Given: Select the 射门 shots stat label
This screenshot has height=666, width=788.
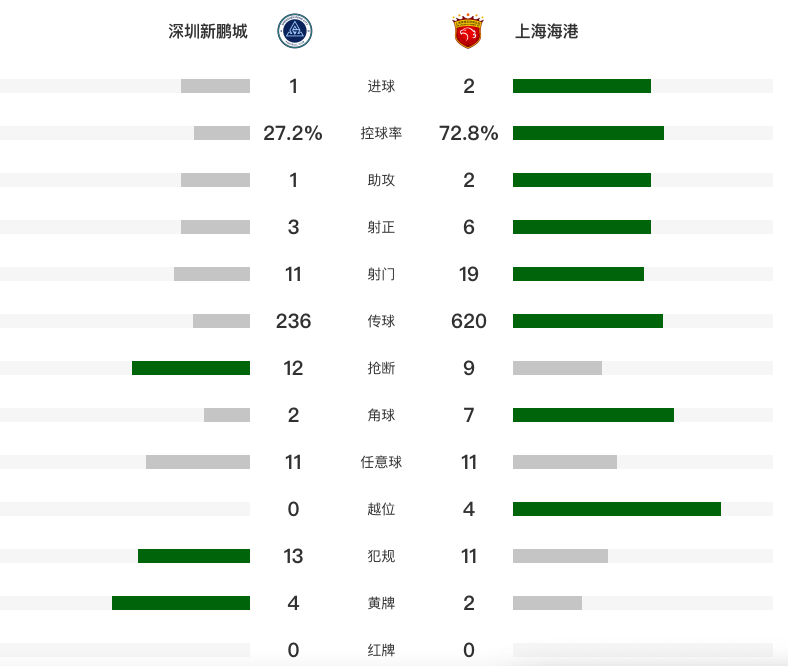Looking at the screenshot, I should (381, 274).
